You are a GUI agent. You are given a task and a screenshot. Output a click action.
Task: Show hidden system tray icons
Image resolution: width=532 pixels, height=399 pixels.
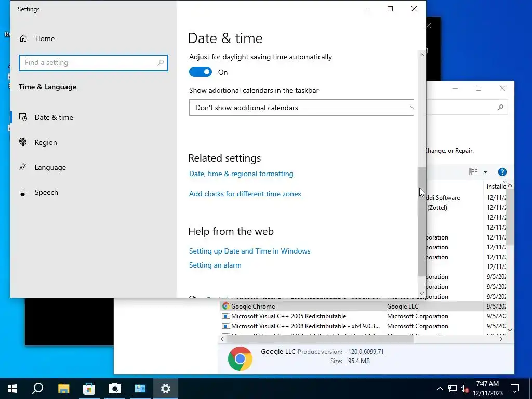tap(440, 389)
